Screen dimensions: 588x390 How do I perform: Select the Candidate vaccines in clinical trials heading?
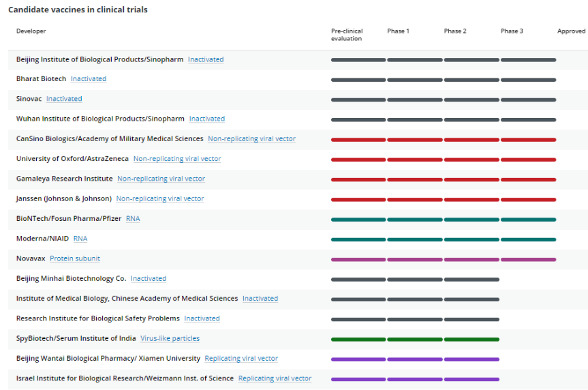78,10
